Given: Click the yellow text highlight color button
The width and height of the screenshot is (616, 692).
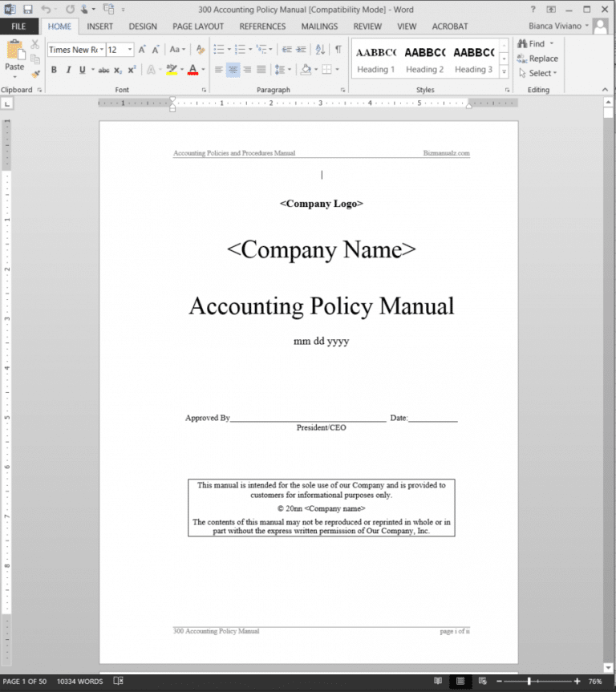Looking at the screenshot, I should 172,70.
